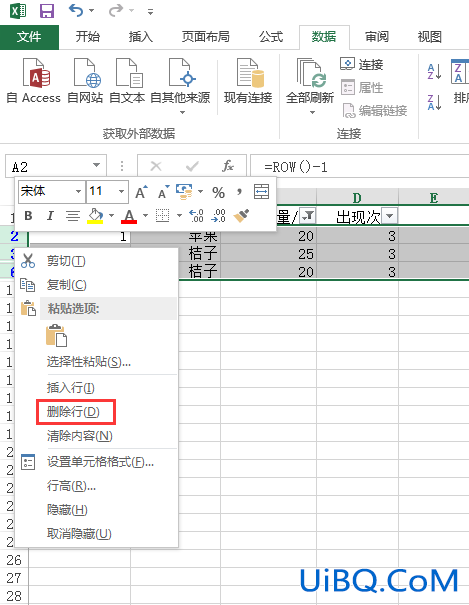The height and width of the screenshot is (605, 469).
Task: Click the 连接 (Connections) button
Action: 362,64
